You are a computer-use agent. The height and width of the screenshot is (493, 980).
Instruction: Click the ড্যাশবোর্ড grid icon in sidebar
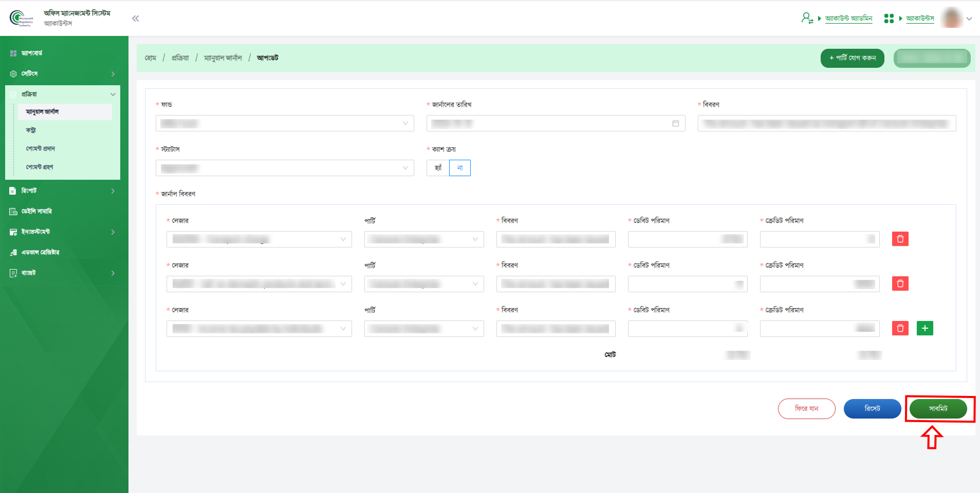pyautogui.click(x=13, y=53)
